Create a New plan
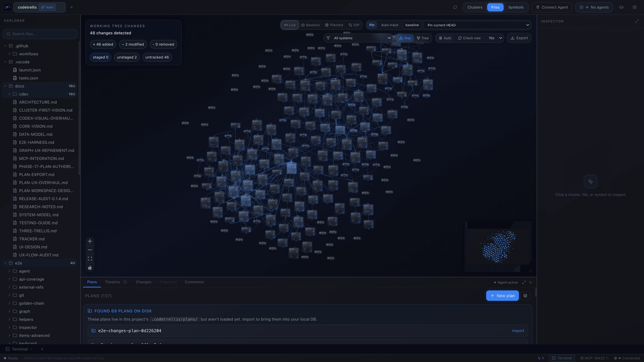The image size is (644, 362). 502,295
